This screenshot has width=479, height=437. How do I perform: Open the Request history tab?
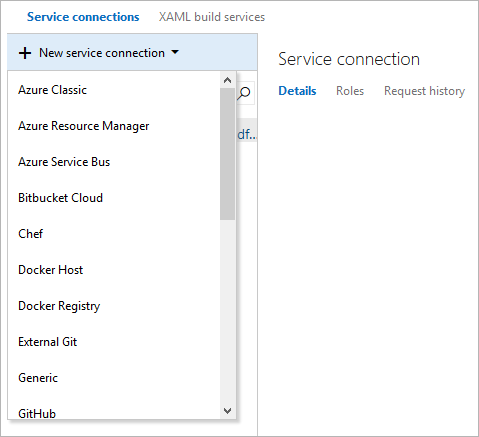(424, 91)
